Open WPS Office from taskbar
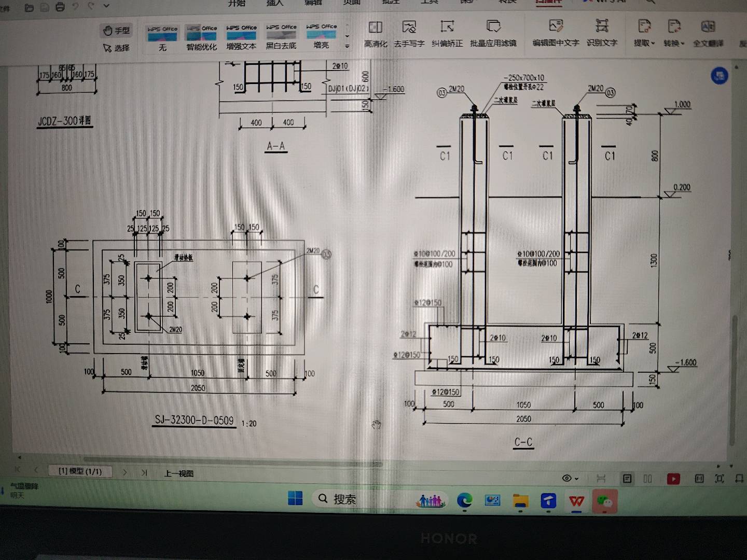Image resolution: width=747 pixels, height=560 pixels. (576, 501)
